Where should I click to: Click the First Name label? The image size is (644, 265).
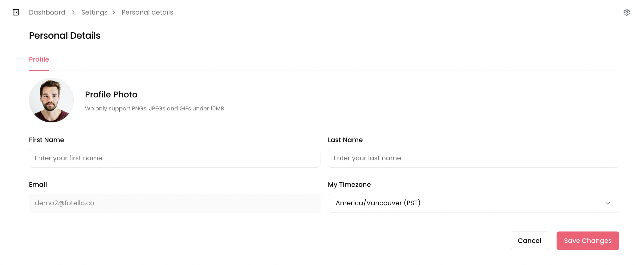pyautogui.click(x=46, y=140)
